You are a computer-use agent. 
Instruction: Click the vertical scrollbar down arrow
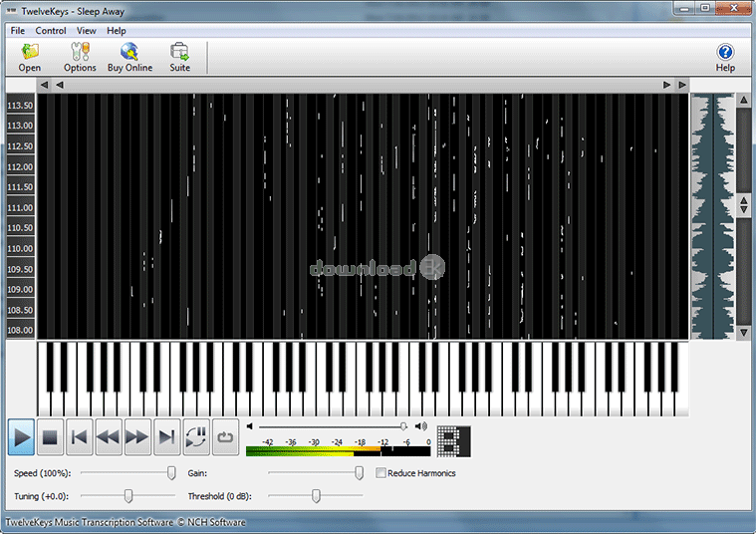743,333
